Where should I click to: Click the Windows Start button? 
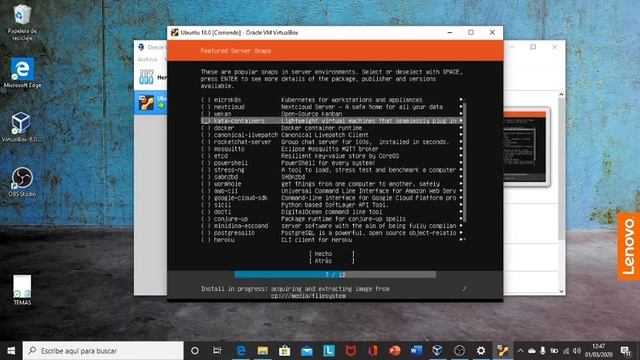[11, 351]
